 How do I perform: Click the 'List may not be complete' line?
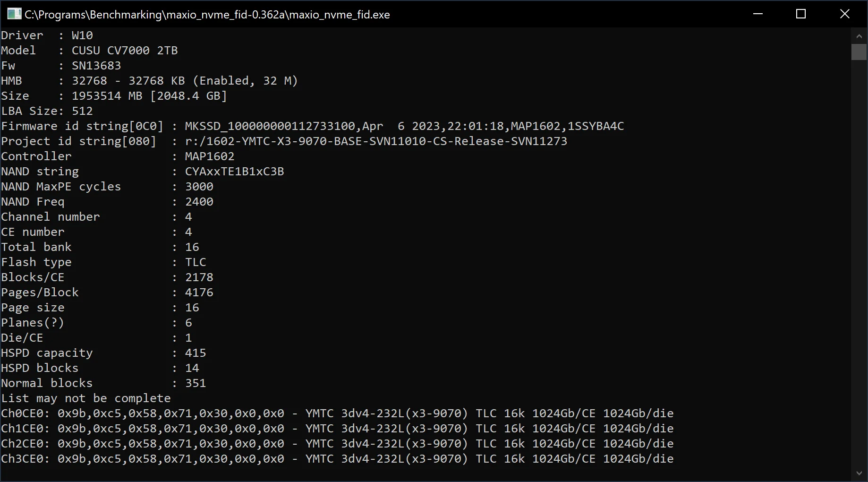pyautogui.click(x=86, y=398)
